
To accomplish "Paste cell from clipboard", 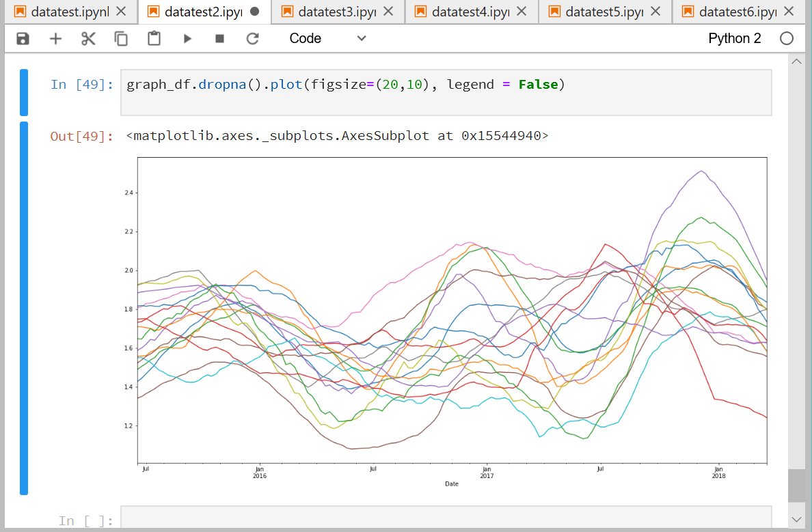I will click(154, 38).
